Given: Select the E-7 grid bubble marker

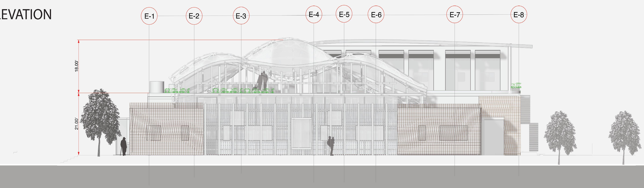Looking at the screenshot, I should click(454, 15).
